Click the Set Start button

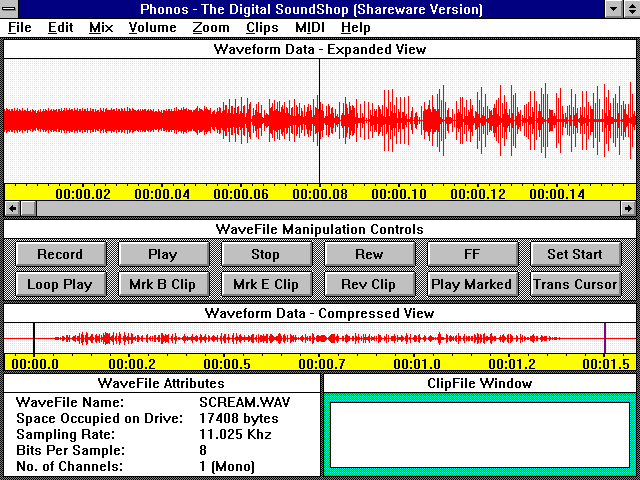point(575,254)
